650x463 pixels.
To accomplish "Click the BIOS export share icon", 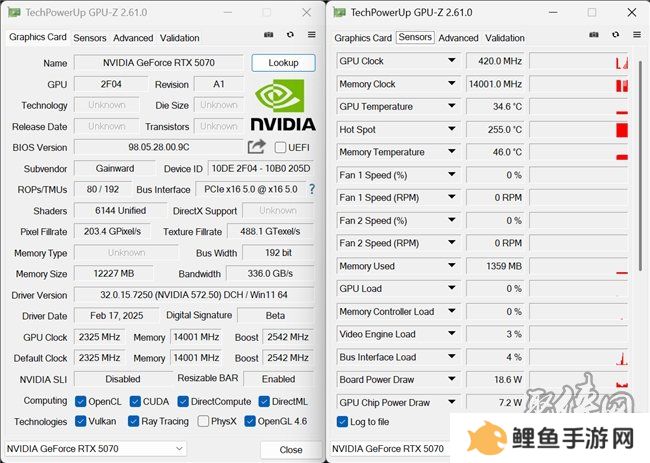I will [256, 147].
